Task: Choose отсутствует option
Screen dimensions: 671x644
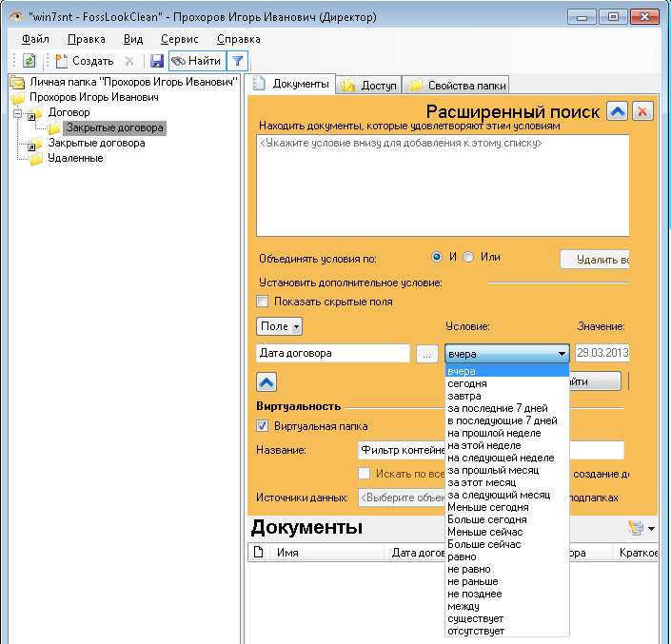Action: point(507,632)
